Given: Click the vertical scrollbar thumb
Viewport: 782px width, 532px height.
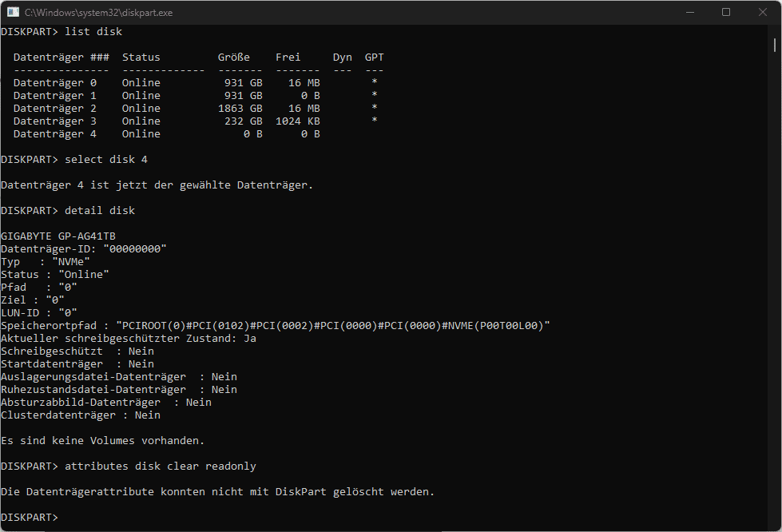Looking at the screenshot, I should 775,46.
